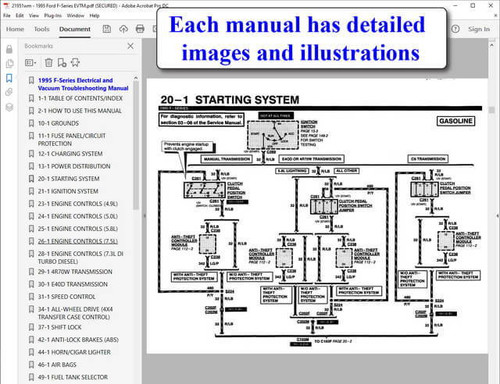Click the delete bookmark trash icon
The image size is (500, 384).
(x=49, y=62)
